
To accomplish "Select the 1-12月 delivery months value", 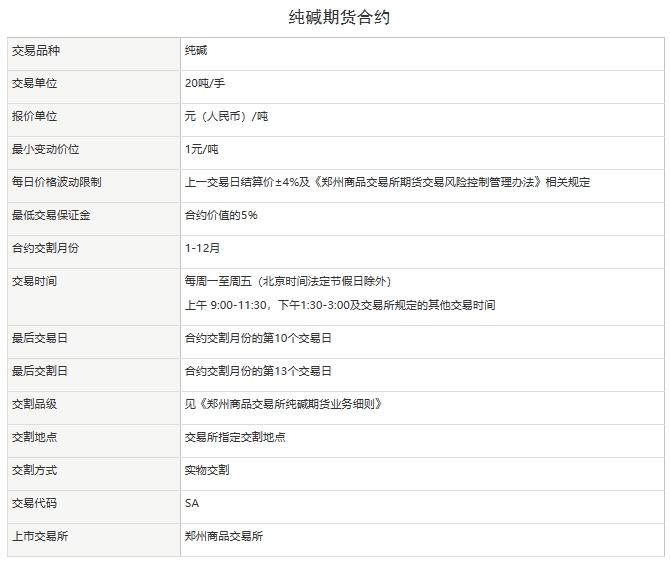I will pyautogui.click(x=203, y=248).
